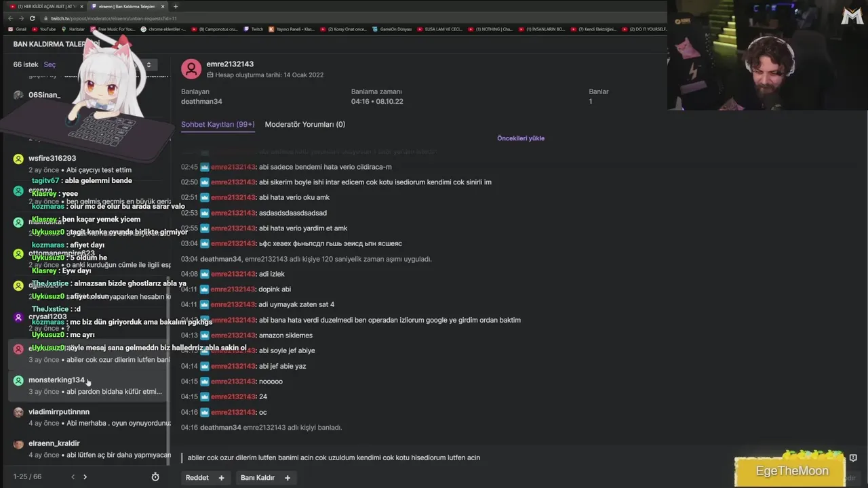
Task: Open monsterking134's unban request
Action: 88,386
